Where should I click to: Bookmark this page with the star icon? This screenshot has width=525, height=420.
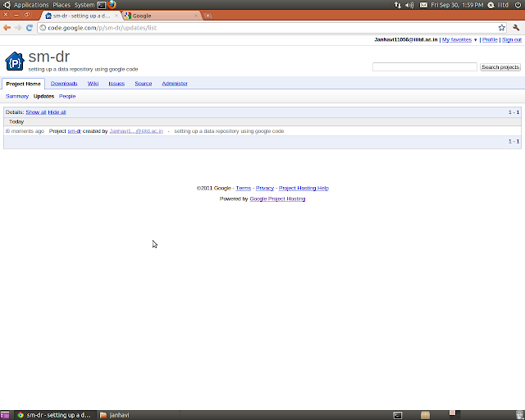[501, 28]
